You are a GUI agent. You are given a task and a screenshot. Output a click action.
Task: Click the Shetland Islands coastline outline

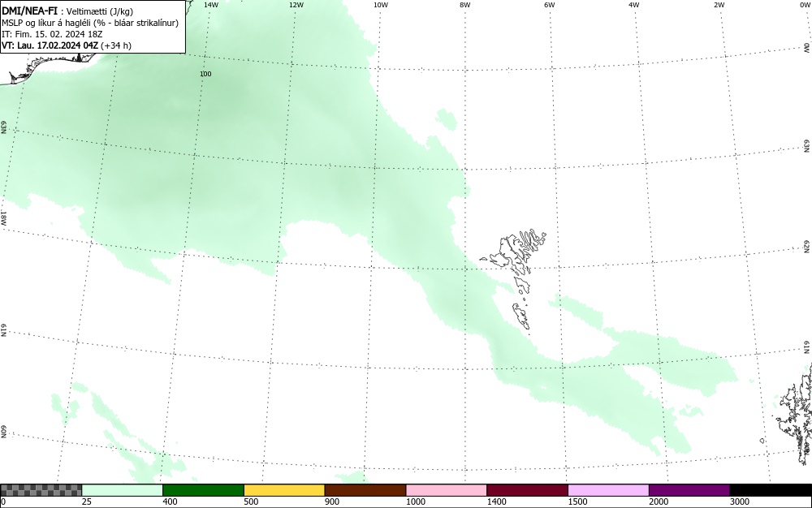point(795,414)
